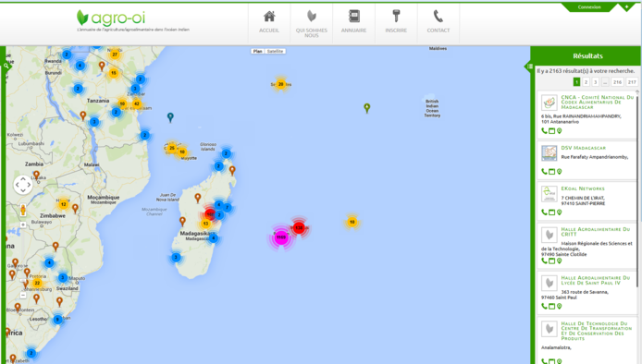
Task: Open the search panel magnifier tab
Action: tap(6, 66)
